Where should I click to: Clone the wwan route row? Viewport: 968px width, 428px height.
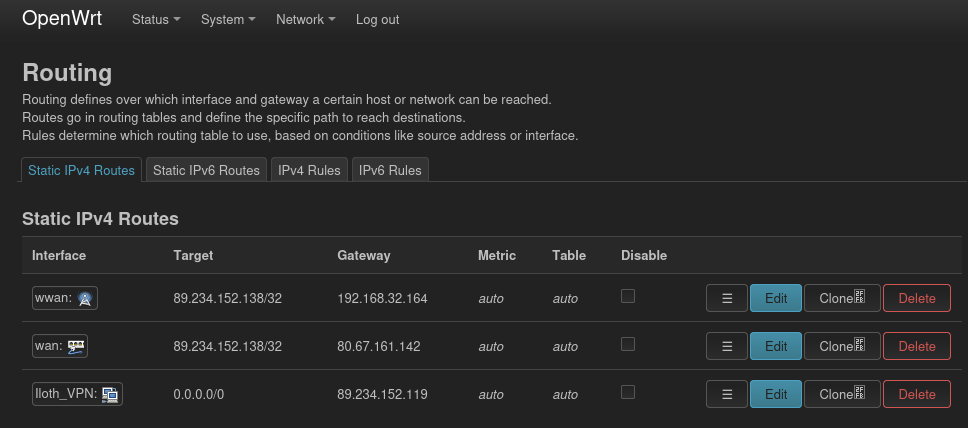[842, 298]
